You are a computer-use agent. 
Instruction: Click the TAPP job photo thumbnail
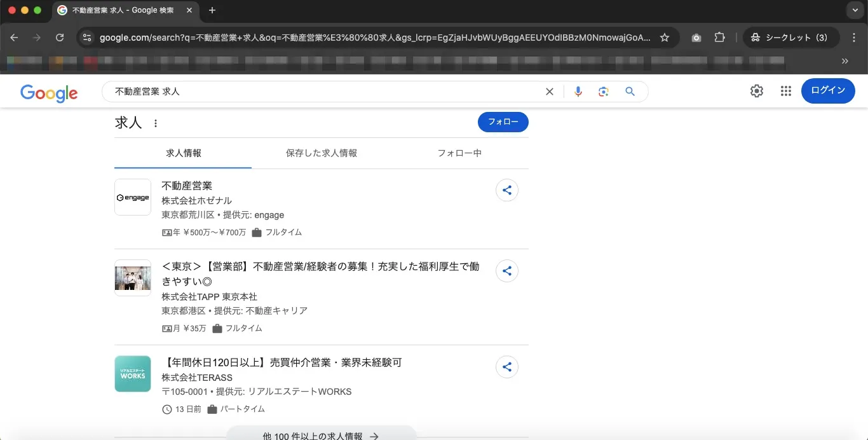(133, 278)
